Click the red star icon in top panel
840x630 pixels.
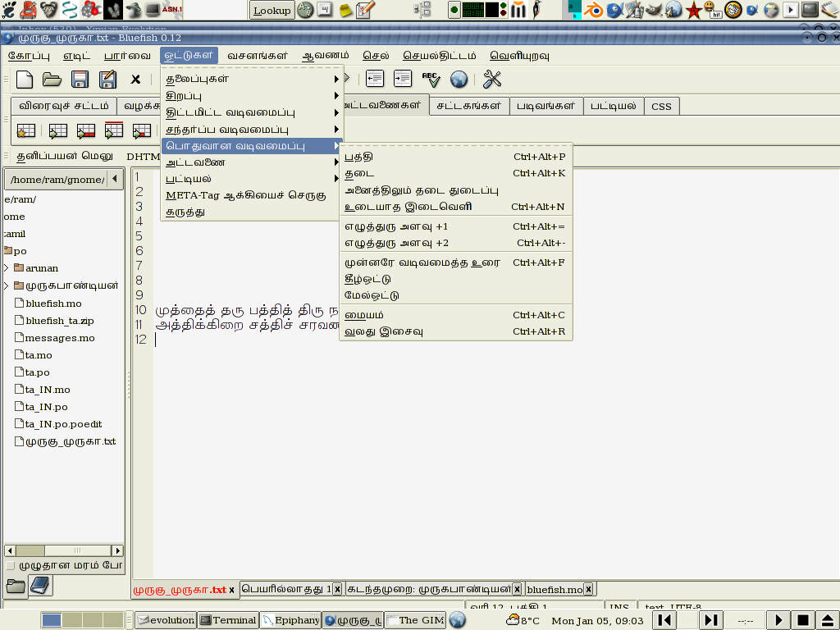(694, 10)
